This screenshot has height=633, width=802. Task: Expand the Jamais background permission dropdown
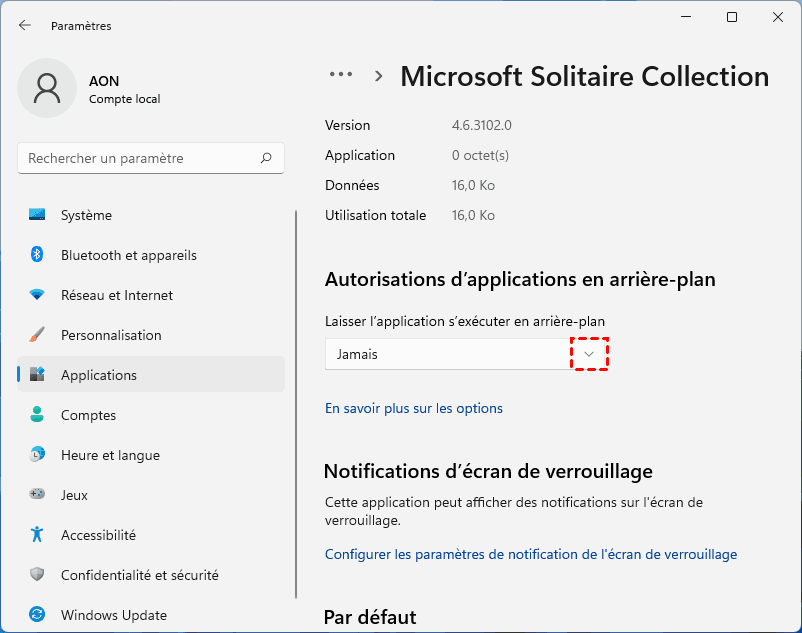(589, 354)
